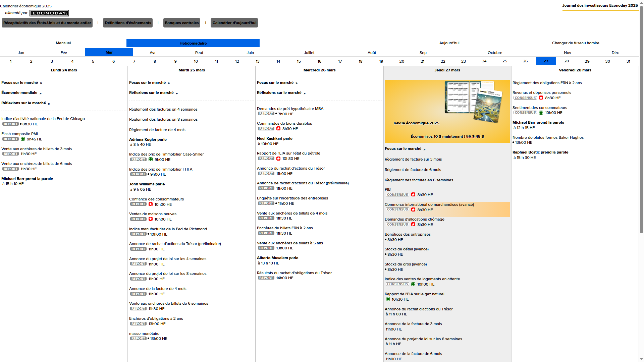Click CONSENSUS badge for Revenus et dépenses personnels
Screen dimensions: 644x362
[x=525, y=98]
